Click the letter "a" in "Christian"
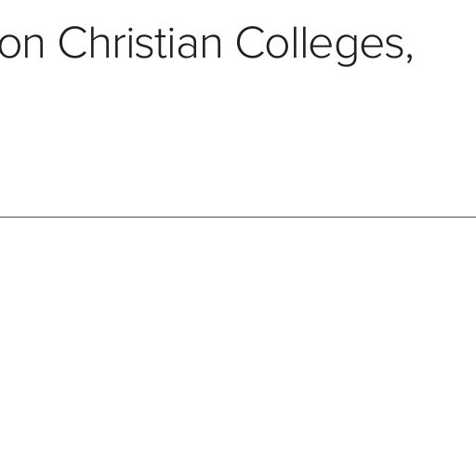476x476 pixels. point(187,46)
